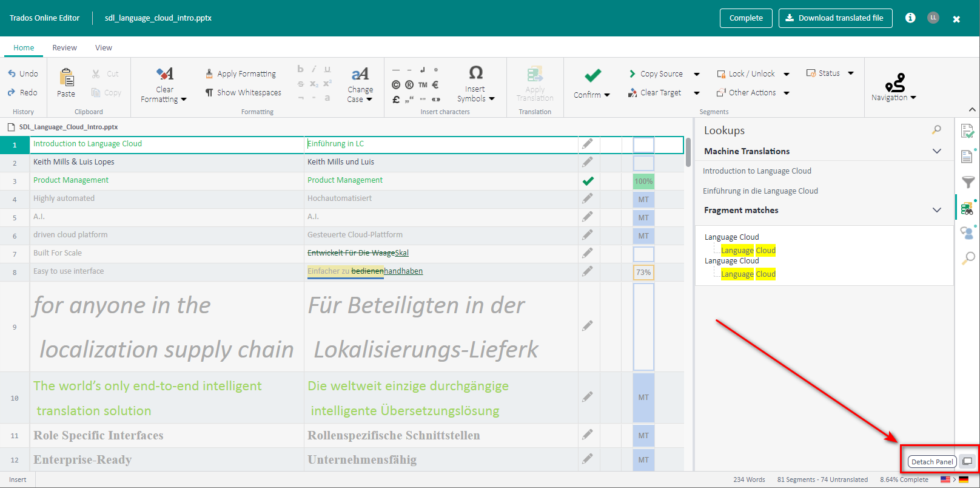The image size is (980, 488).
Task: Click the search icon in Lookups panel
Action: coord(937,130)
